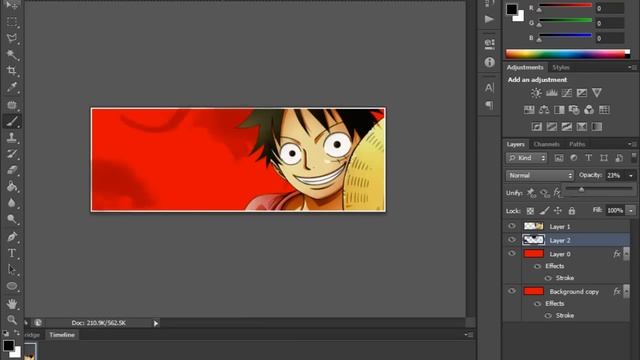Select the Lasso tool
The height and width of the screenshot is (360, 640).
coord(11,38)
